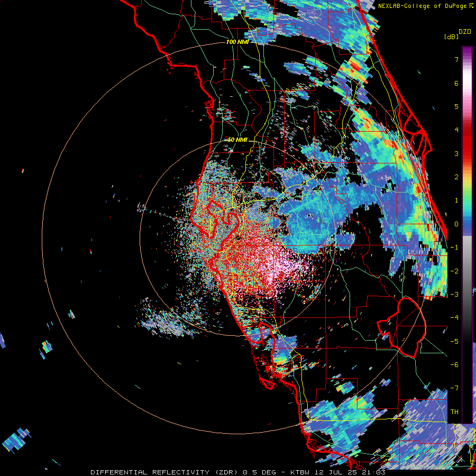Viewport: 476px width, 476px height.
Task: Click the NEXLAB-College of DuPage title text
Action: point(423,6)
